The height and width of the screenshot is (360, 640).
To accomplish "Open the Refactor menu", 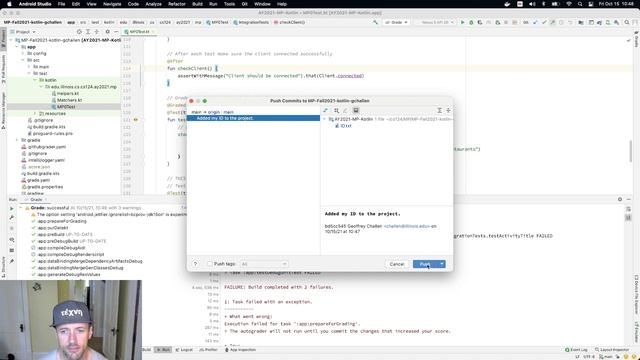I will click(x=177, y=4).
